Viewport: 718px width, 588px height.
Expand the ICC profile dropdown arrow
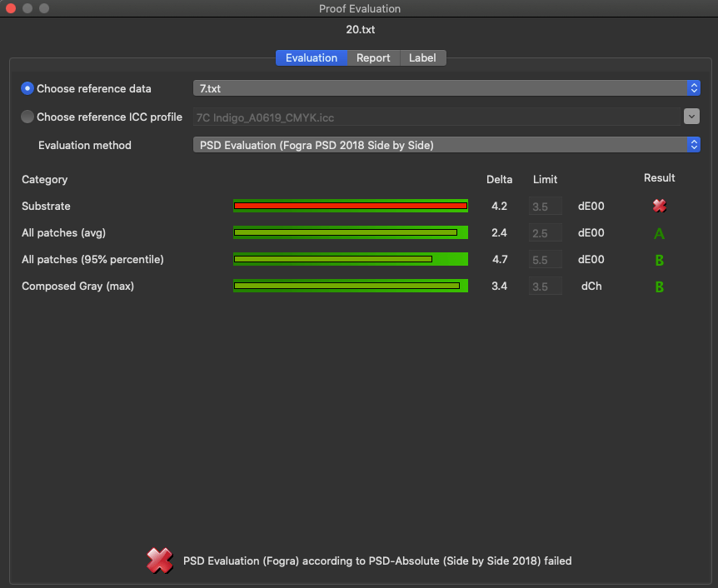[x=691, y=117]
